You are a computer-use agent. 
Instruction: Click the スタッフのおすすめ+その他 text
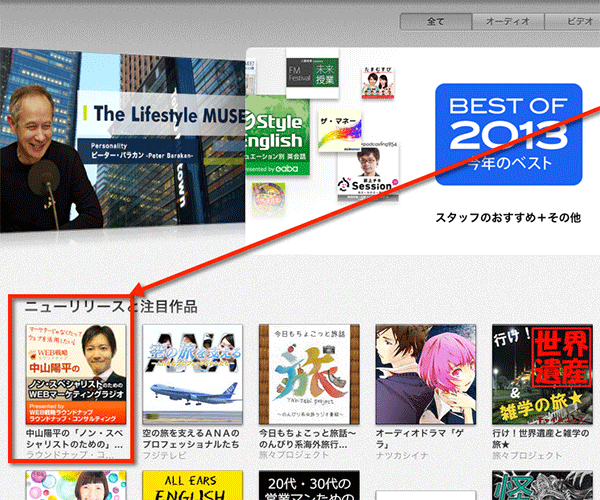(509, 218)
